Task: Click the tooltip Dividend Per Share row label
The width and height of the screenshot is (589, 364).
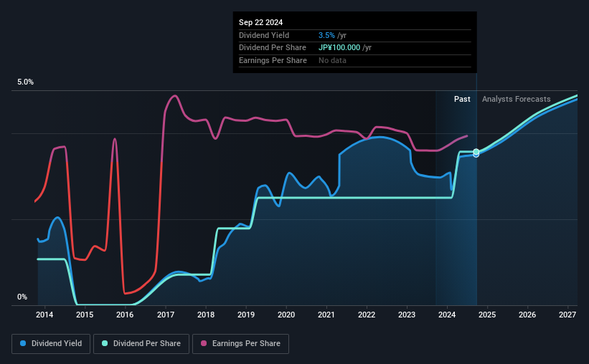Action: (x=273, y=48)
